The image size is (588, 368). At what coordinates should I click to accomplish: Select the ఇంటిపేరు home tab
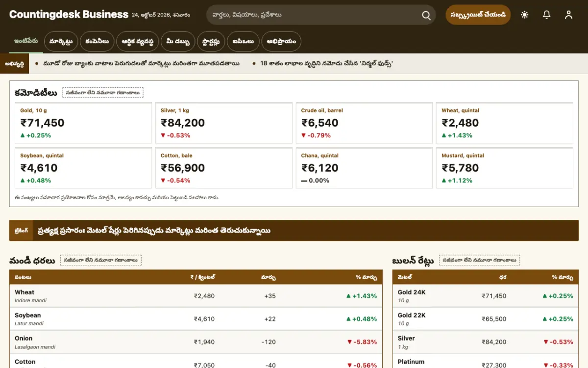[x=26, y=42]
